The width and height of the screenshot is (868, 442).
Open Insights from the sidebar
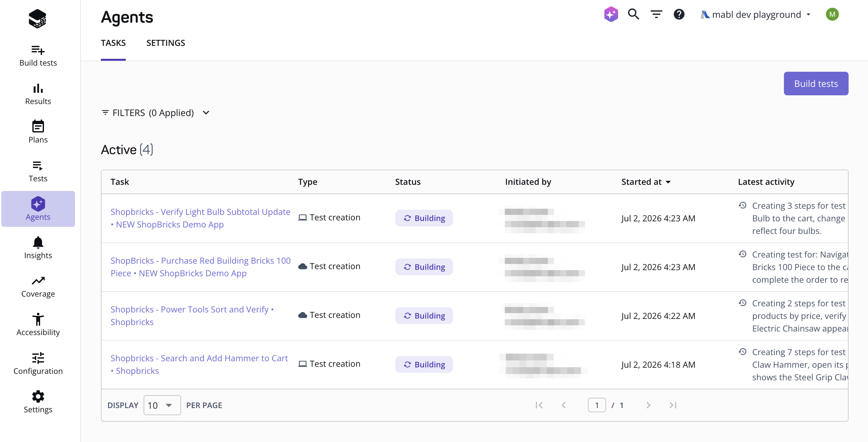pyautogui.click(x=38, y=248)
